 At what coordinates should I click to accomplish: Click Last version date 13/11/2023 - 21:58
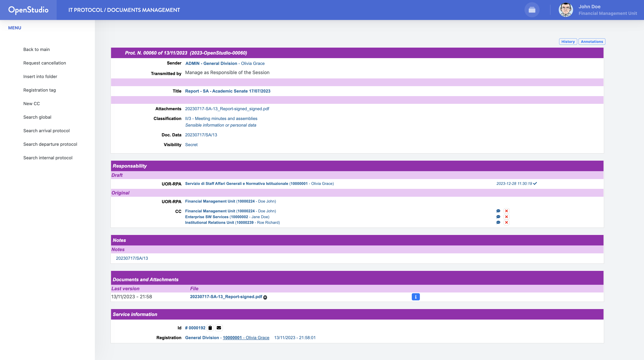[x=132, y=297]
